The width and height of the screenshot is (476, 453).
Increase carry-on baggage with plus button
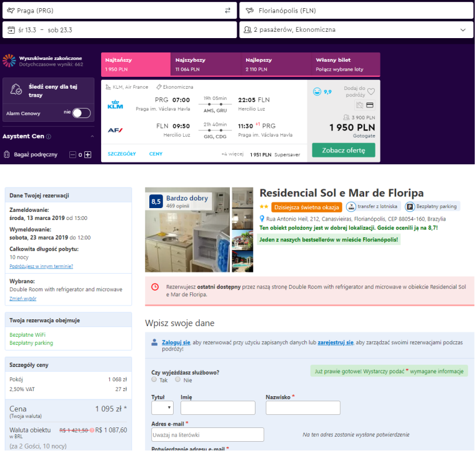88,154
